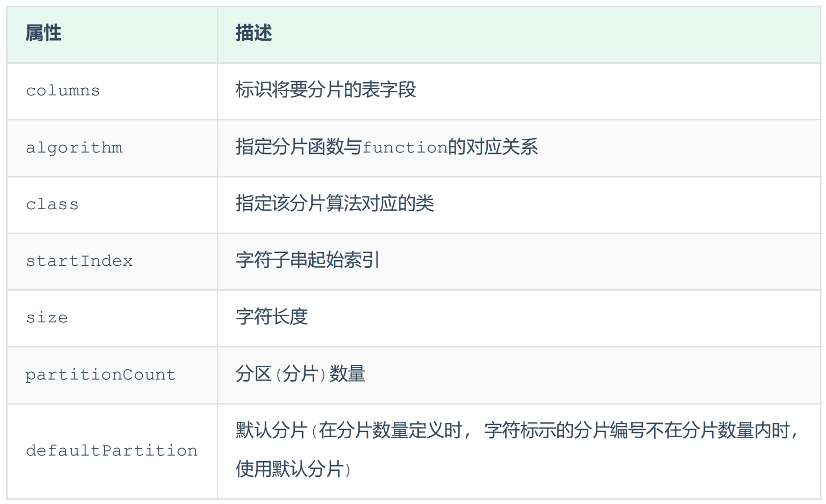Select the algorithm attribute name
The height and width of the screenshot is (504, 826).
point(74,147)
